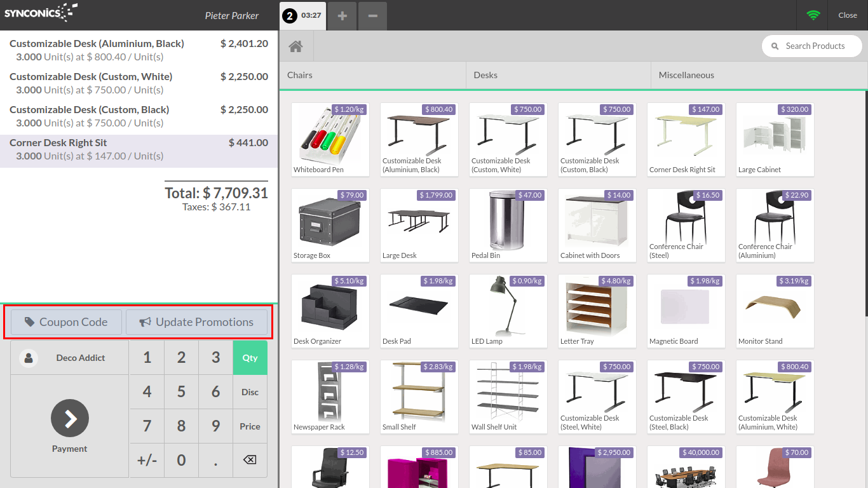The image size is (868, 488).
Task: Click the round Payment arrow button
Action: 70,418
